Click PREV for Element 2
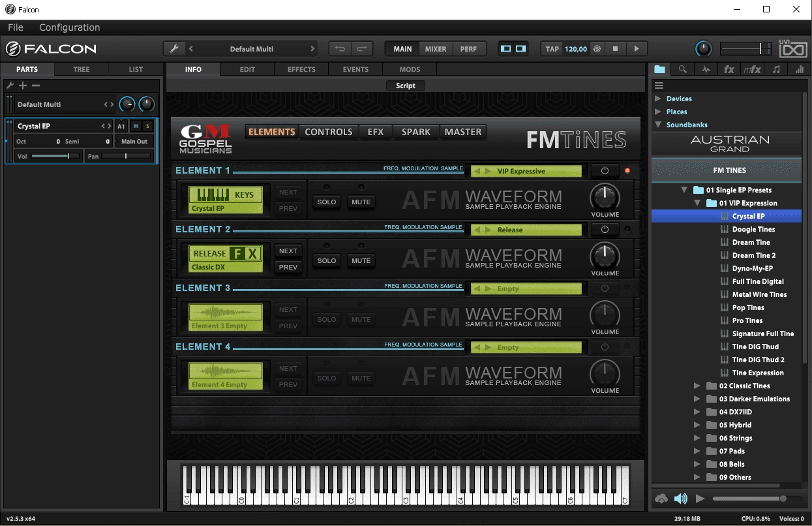Viewport: 812px width, 526px height. click(x=288, y=267)
